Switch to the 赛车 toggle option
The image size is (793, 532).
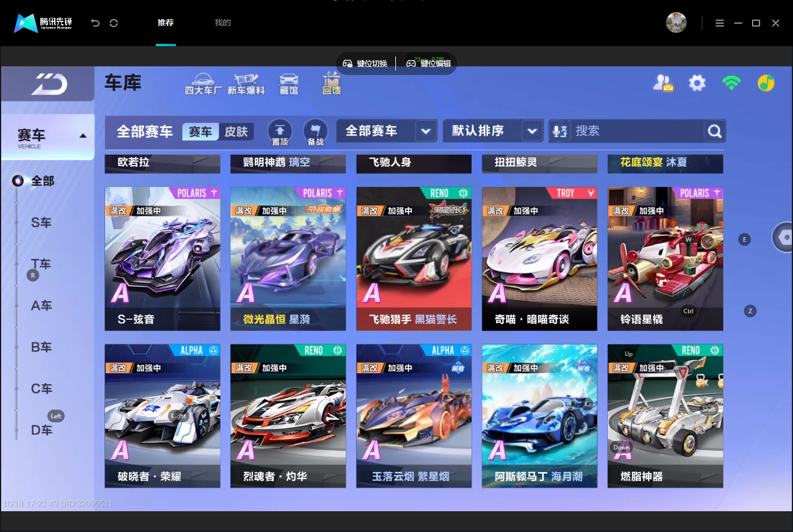[200, 132]
